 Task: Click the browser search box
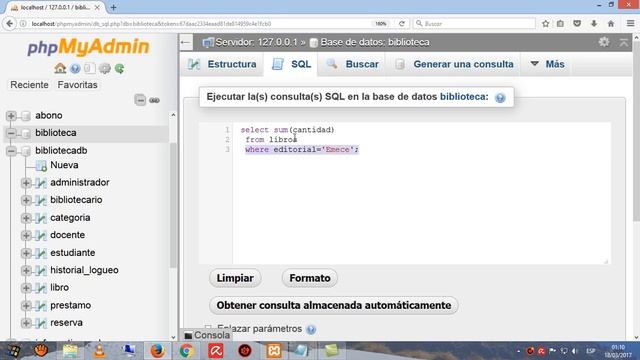(474, 24)
